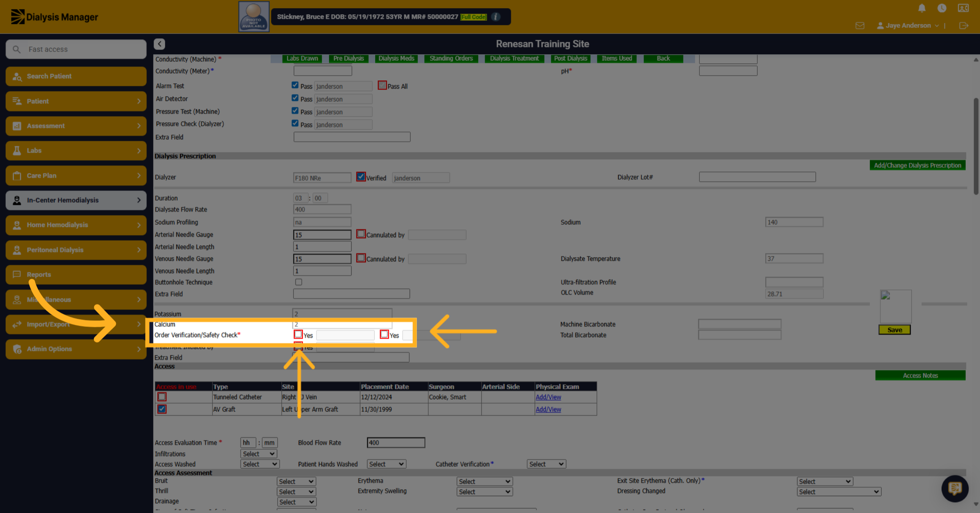This screenshot has height=513, width=980.
Task: Click the Care Plan clipboard icon
Action: (17, 175)
